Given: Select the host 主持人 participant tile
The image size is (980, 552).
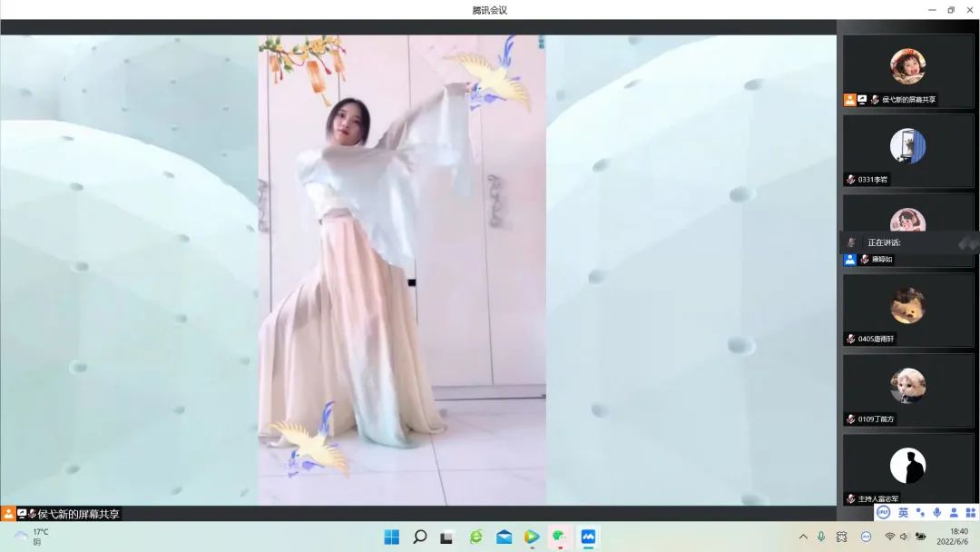Looking at the screenshot, I should 907,469.
